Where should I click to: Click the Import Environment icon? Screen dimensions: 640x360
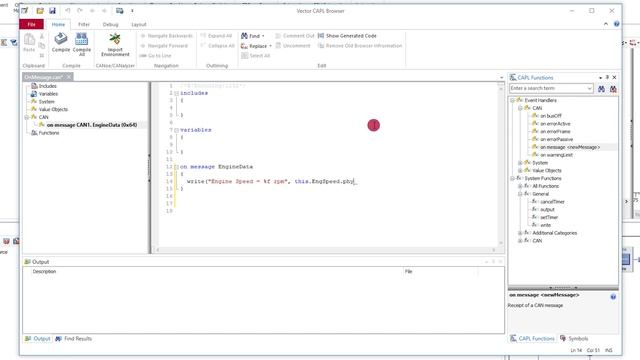[115, 39]
